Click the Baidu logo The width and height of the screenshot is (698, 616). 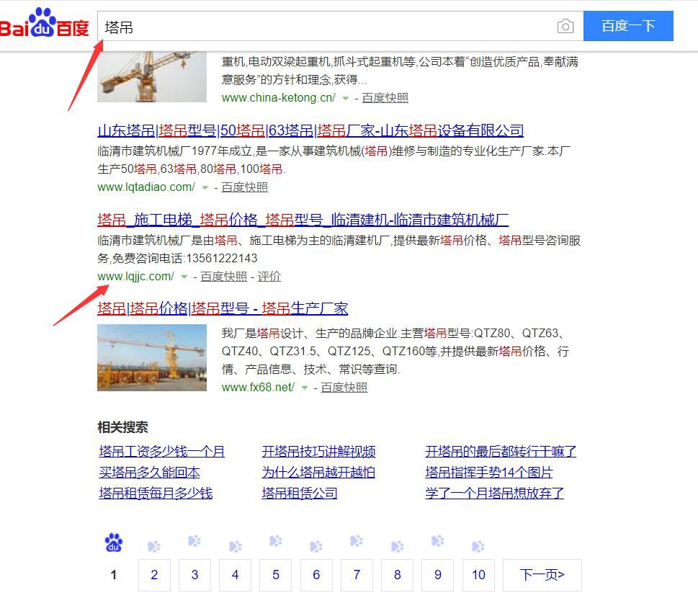click(44, 23)
